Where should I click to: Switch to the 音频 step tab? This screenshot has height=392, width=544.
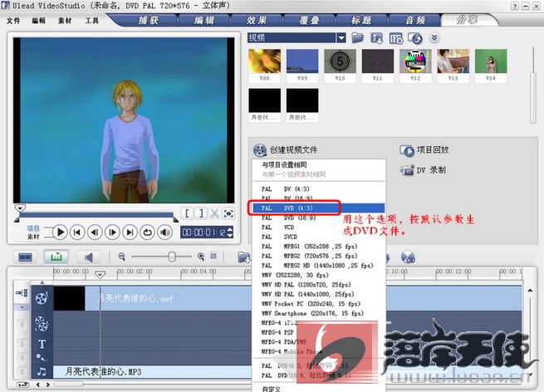[415, 21]
